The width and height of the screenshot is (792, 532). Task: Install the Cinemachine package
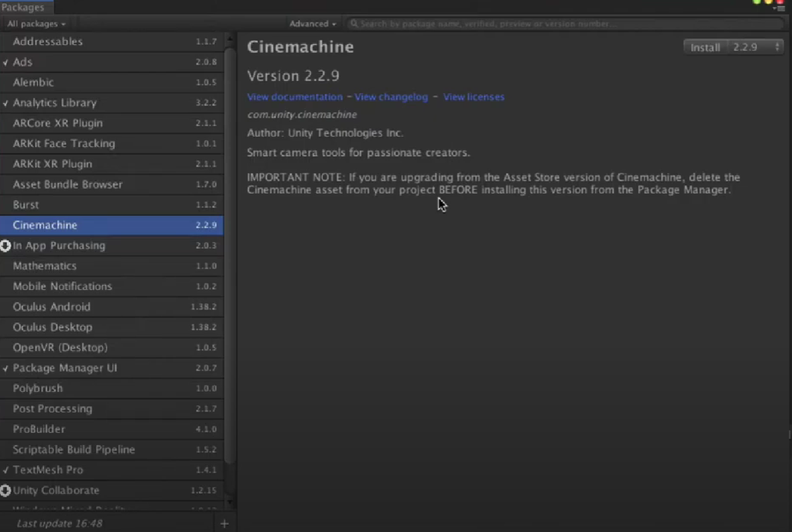(x=705, y=47)
